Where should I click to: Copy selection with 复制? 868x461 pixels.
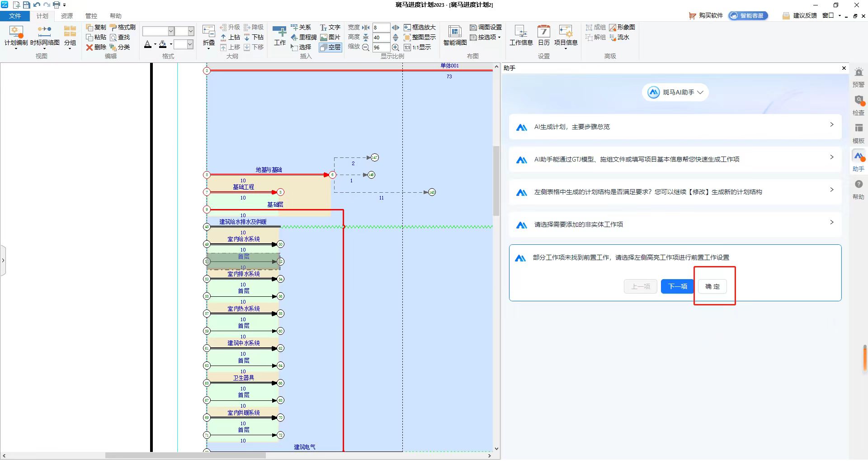pos(96,27)
